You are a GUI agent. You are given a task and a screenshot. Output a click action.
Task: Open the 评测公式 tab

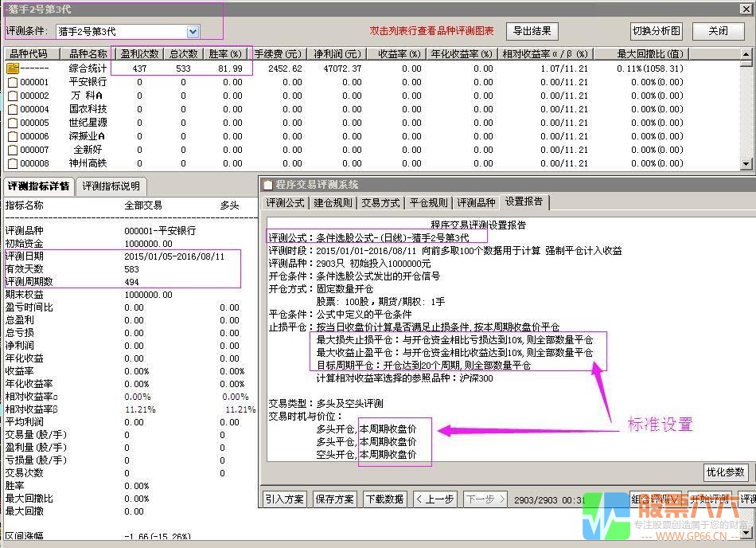[x=285, y=202]
